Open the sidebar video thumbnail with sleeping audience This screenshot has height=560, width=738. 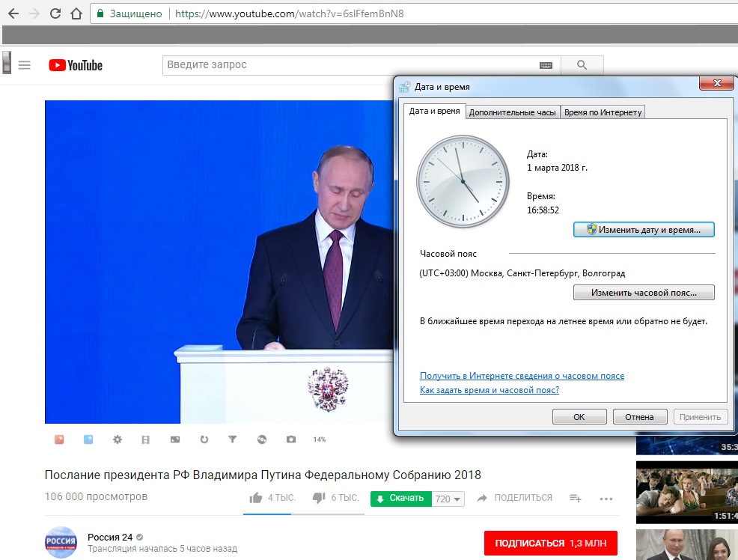pyautogui.click(x=686, y=492)
